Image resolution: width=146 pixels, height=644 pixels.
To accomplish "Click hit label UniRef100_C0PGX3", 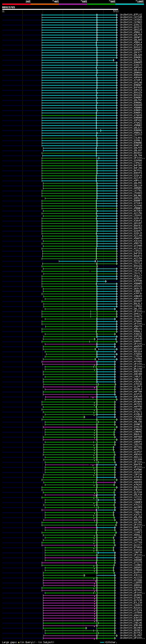I will (131, 251).
